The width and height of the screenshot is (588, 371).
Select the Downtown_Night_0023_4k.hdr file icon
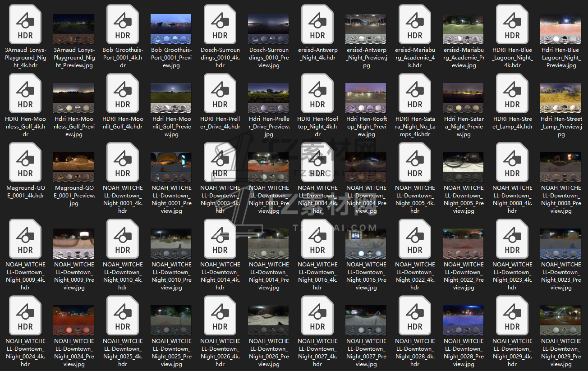coord(512,239)
